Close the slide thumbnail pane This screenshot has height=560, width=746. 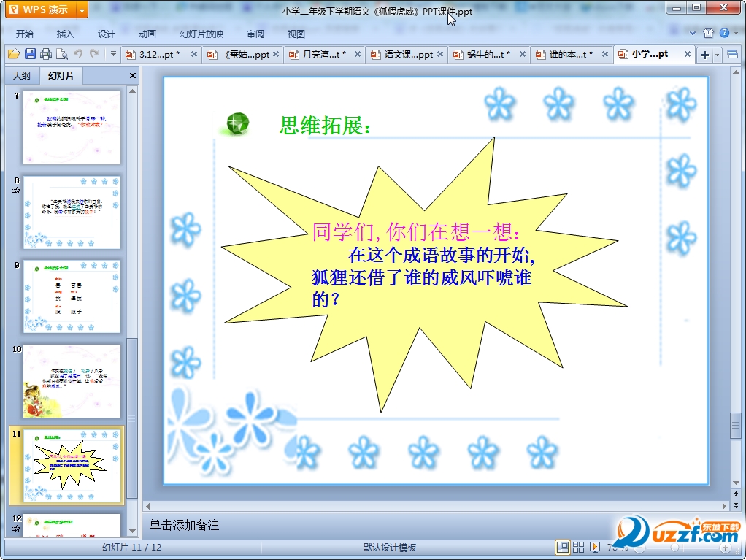(x=133, y=76)
